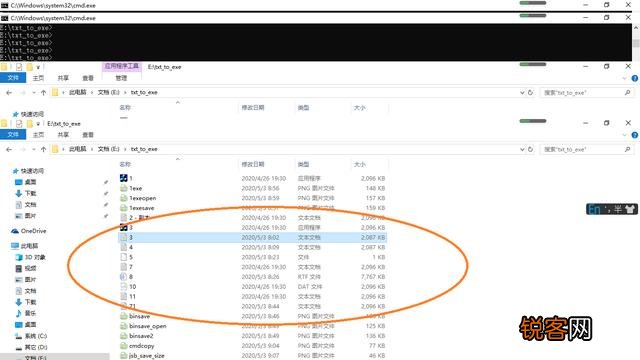This screenshot has width=640, height=360.
Task: Select the jsb_save_size PNG file icon
Action: pos(124,356)
